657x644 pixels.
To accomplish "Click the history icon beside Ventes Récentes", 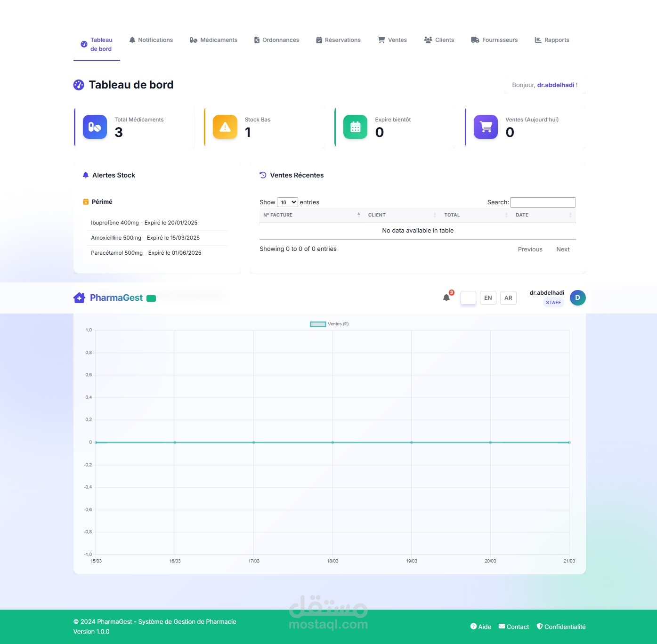I will (263, 175).
